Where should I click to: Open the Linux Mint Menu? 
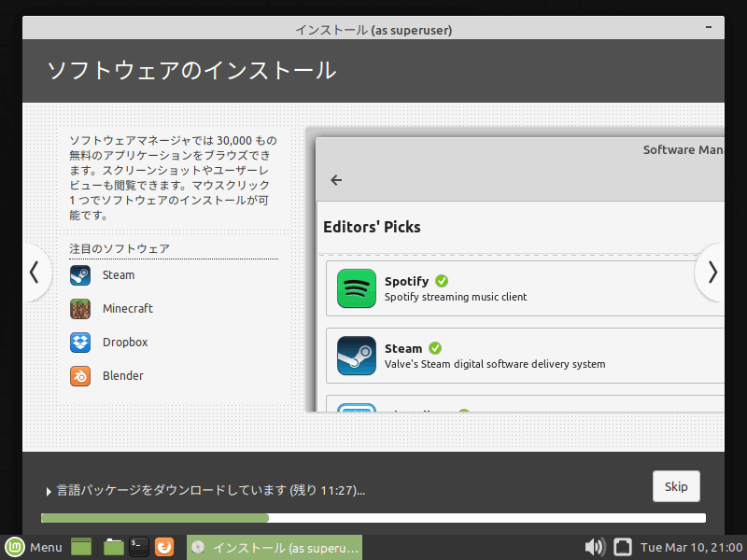[x=34, y=547]
